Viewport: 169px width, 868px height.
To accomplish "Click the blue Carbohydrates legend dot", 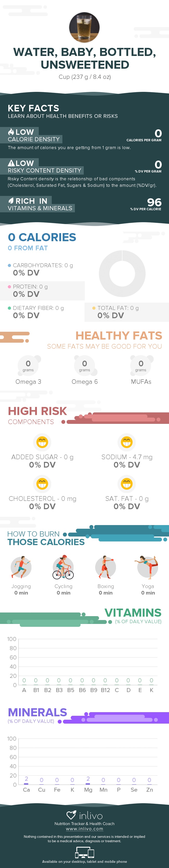I will [9, 265].
